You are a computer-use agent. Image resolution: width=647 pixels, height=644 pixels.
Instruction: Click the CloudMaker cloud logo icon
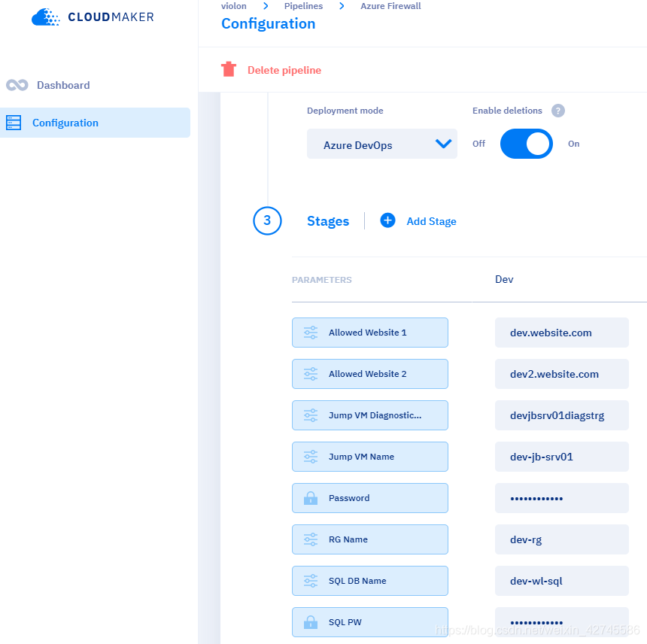click(x=45, y=17)
